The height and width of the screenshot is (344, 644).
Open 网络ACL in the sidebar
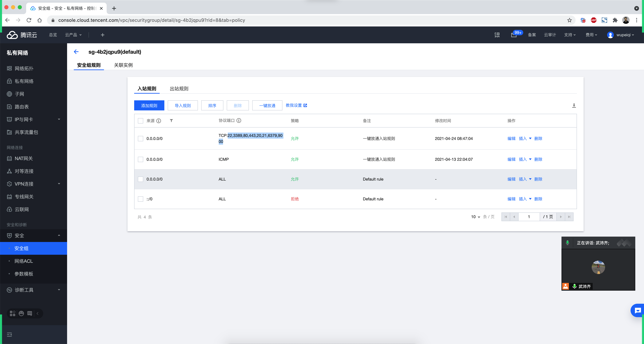(x=23, y=261)
